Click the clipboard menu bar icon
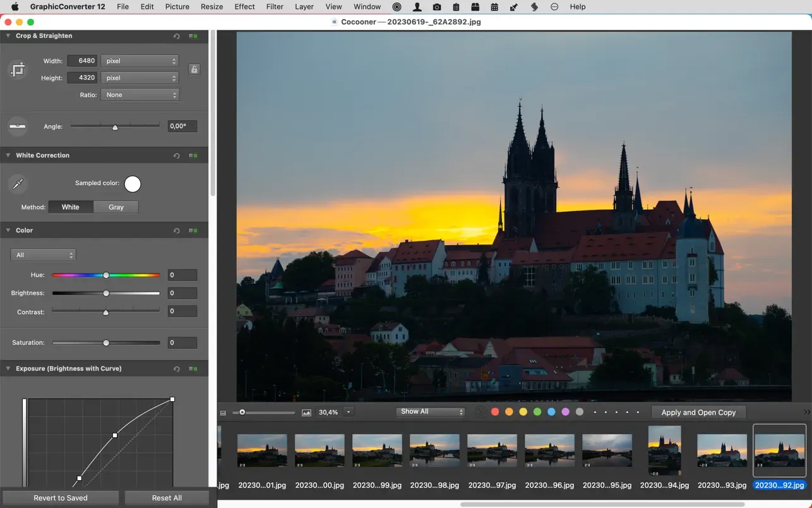 (x=456, y=7)
